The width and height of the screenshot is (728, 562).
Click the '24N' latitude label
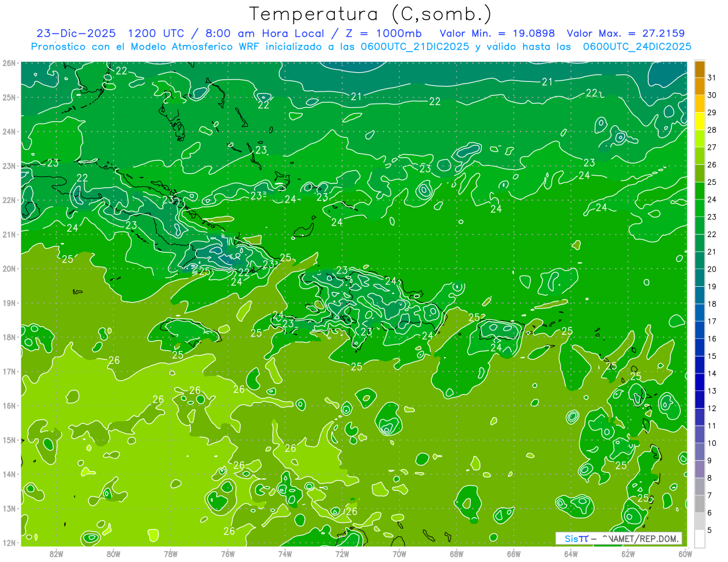8,132
